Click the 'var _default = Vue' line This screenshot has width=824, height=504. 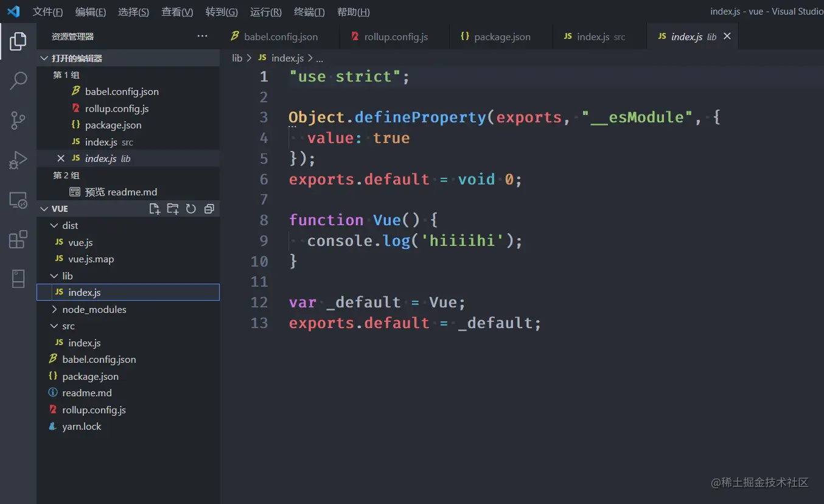pos(377,303)
